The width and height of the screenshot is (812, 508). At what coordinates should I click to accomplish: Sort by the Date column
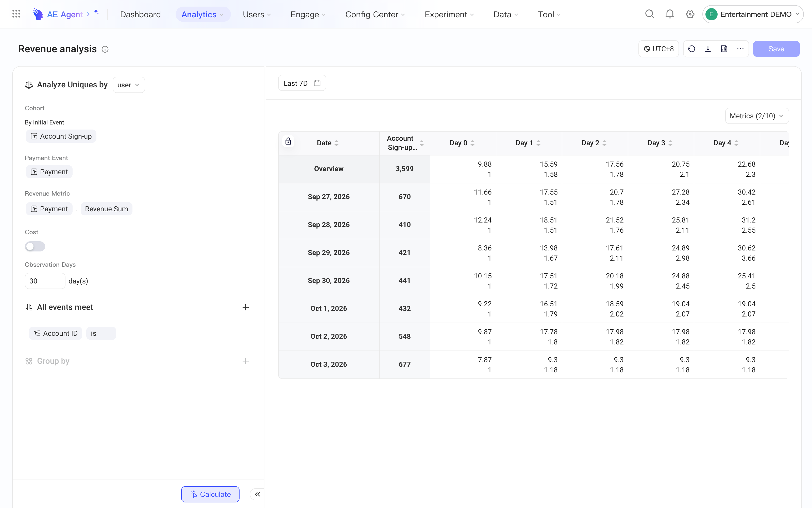(x=336, y=143)
